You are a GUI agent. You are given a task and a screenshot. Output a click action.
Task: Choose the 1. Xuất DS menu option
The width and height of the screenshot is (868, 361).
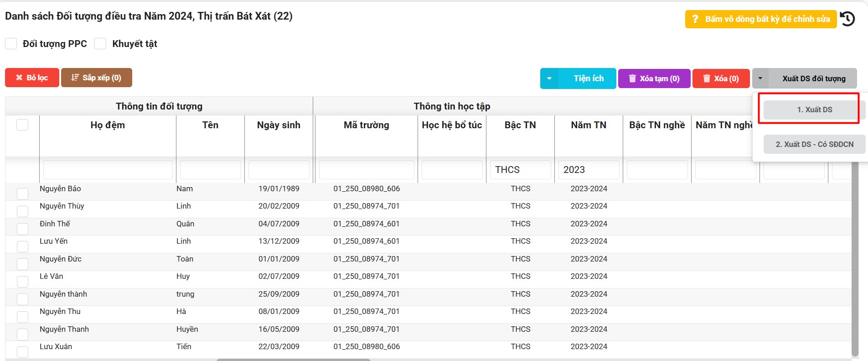[814, 110]
